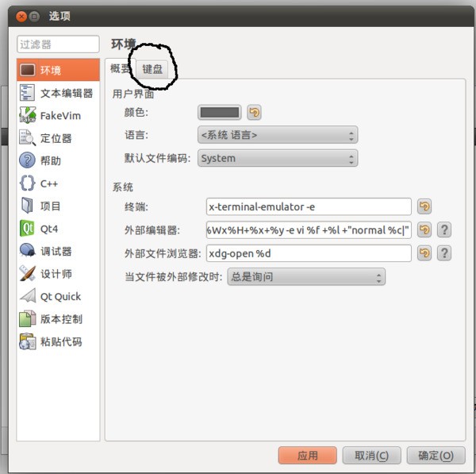Open the 默认文件编码 System dropdown
The image size is (476, 474).
278,158
